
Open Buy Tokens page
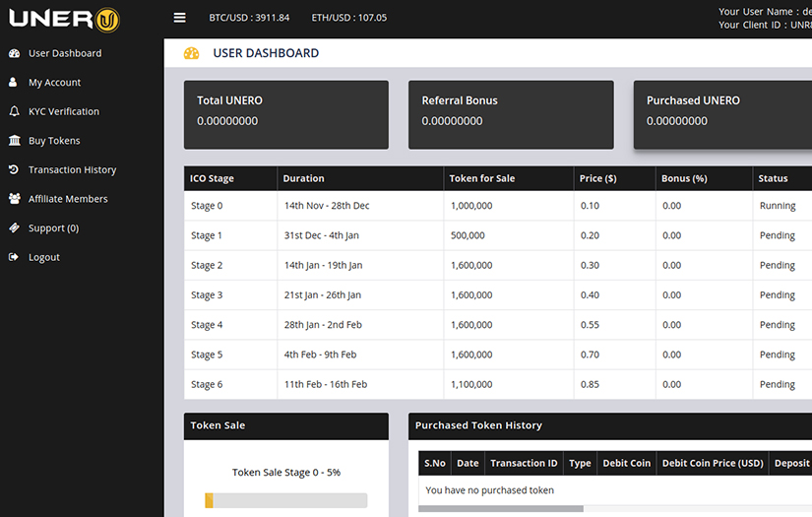coord(54,141)
